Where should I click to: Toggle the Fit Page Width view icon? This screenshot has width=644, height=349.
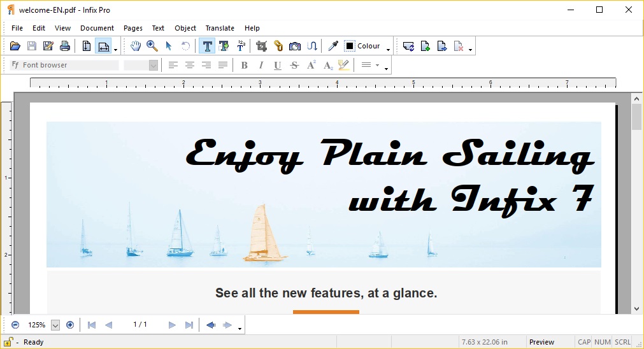tap(103, 46)
